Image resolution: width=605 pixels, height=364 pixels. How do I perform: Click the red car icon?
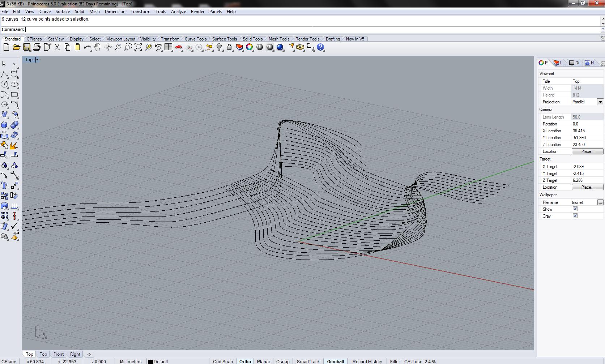[x=179, y=47]
